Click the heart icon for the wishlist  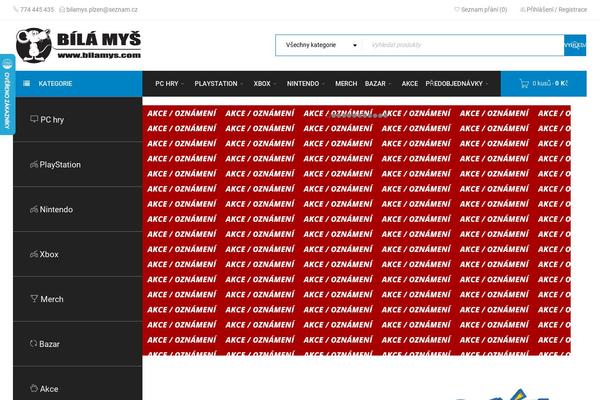(x=457, y=9)
